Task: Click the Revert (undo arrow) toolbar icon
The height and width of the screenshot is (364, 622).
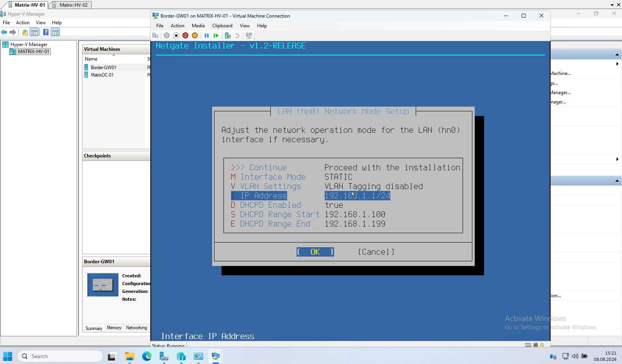Action: 237,36
